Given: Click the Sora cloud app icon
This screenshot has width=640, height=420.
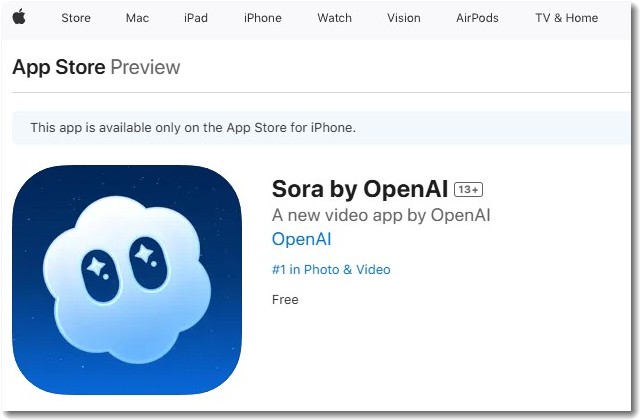Looking at the screenshot, I should tap(127, 280).
